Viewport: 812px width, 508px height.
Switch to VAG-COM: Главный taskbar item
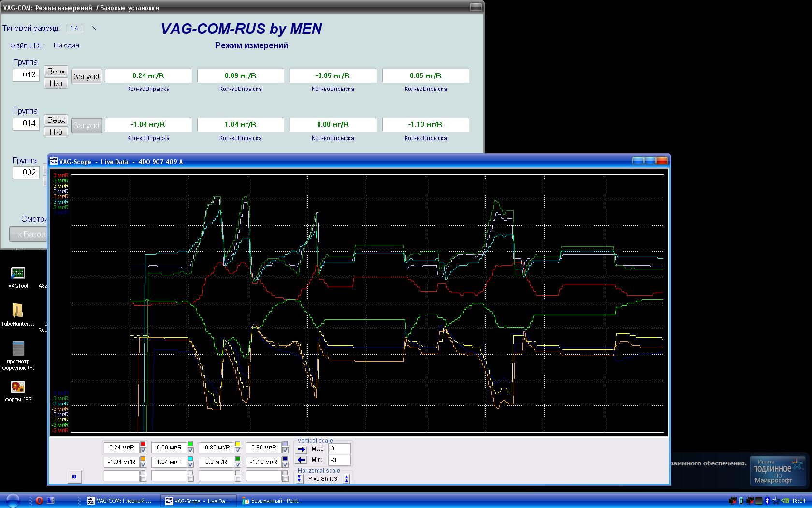120,501
